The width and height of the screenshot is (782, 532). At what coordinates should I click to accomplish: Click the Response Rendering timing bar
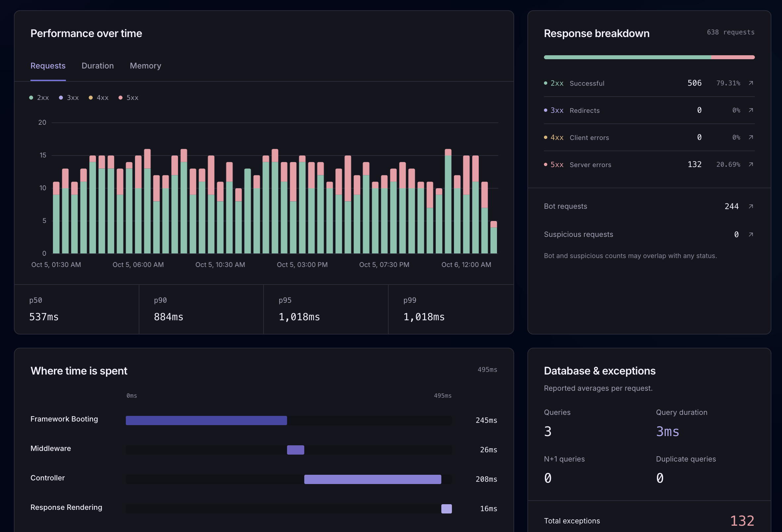click(x=447, y=509)
